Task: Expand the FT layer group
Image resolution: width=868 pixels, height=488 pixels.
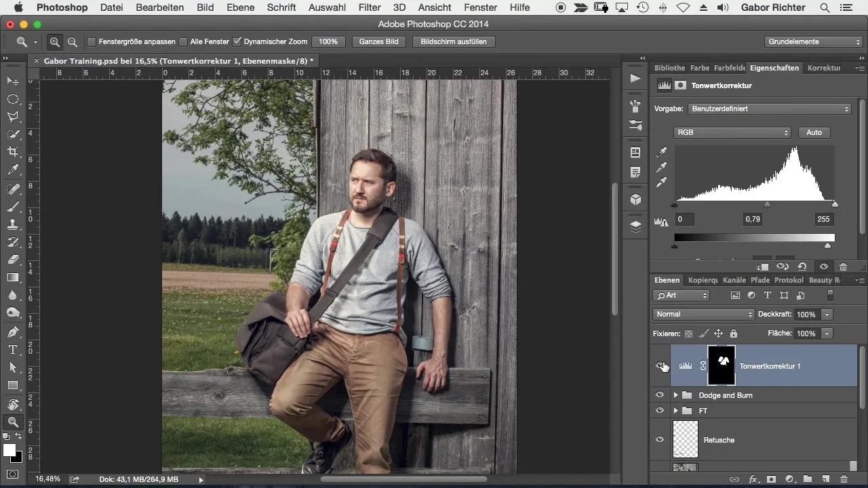Action: tap(675, 411)
